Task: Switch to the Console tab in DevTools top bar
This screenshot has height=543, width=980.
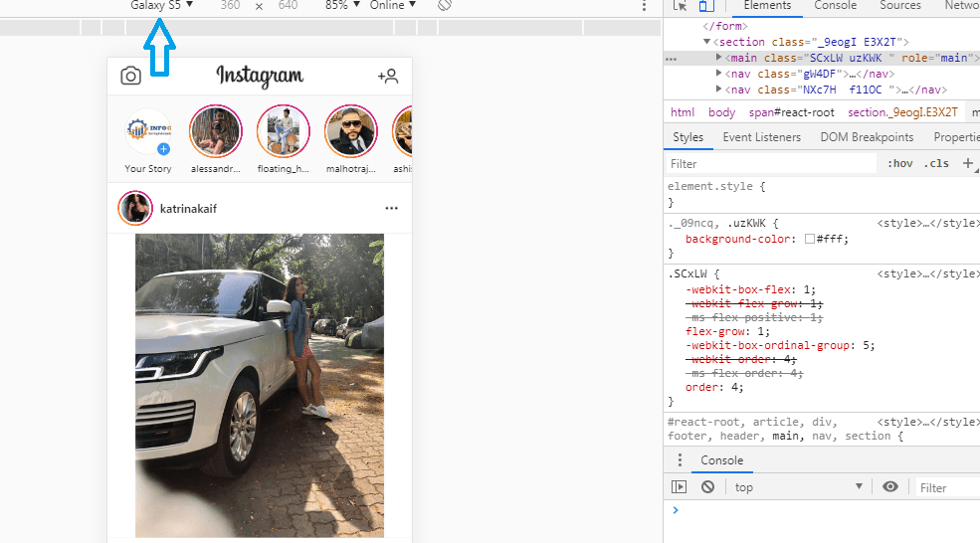Action: pos(835,6)
